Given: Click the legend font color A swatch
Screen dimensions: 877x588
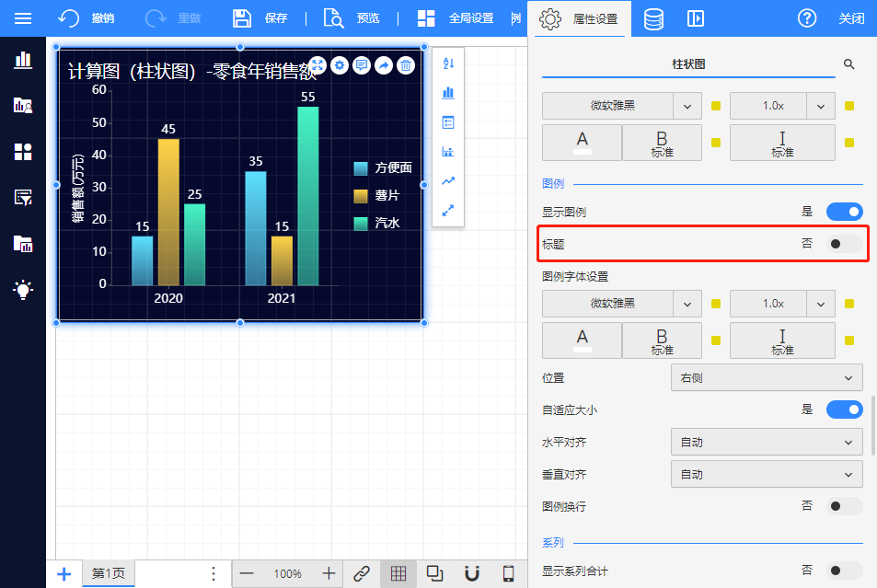Looking at the screenshot, I should pos(582,340).
